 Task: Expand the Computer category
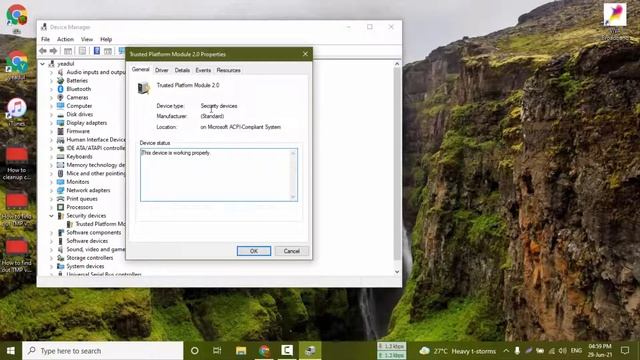click(51, 106)
